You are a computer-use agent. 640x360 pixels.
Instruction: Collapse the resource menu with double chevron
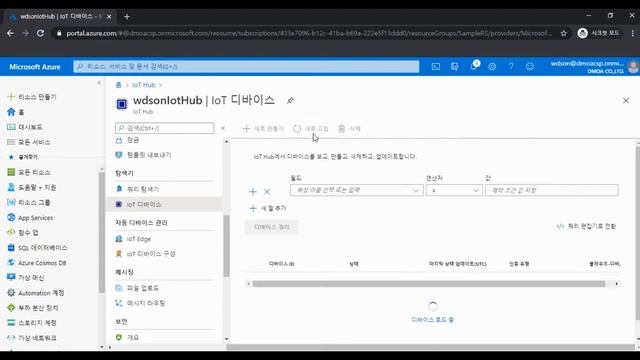click(223, 128)
